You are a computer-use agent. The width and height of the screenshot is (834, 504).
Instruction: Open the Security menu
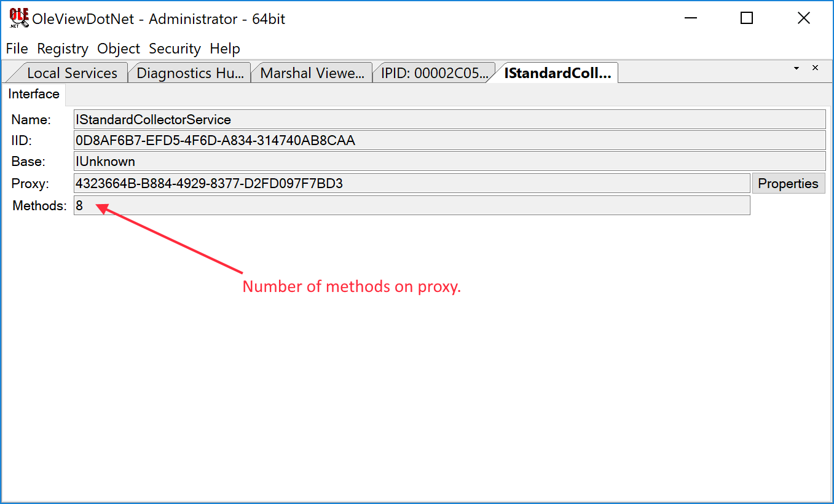175,49
